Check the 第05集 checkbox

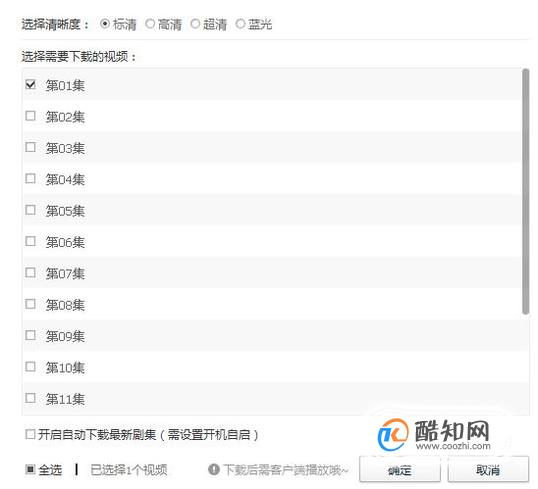coord(31,210)
